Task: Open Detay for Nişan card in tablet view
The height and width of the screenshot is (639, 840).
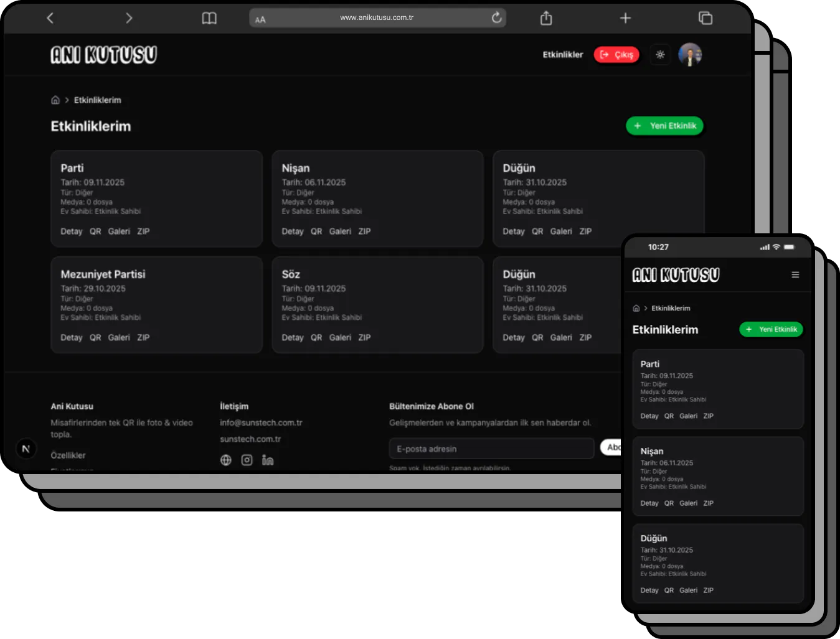Action: coord(293,231)
